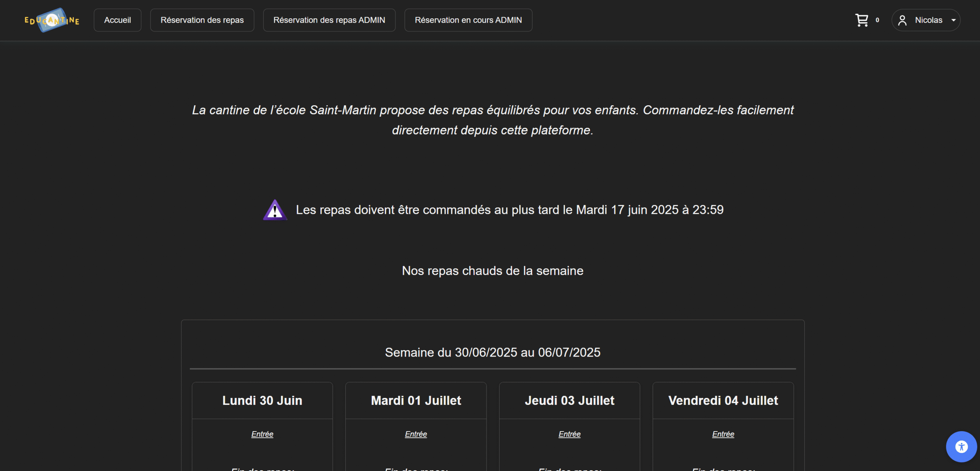Viewport: 980px width, 471px height.
Task: Open the accessibility widget button
Action: coord(961,447)
